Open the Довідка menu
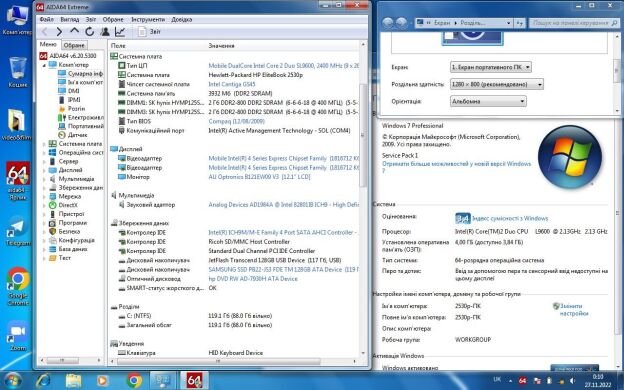Screen dimensions: 624x390 click(x=181, y=19)
